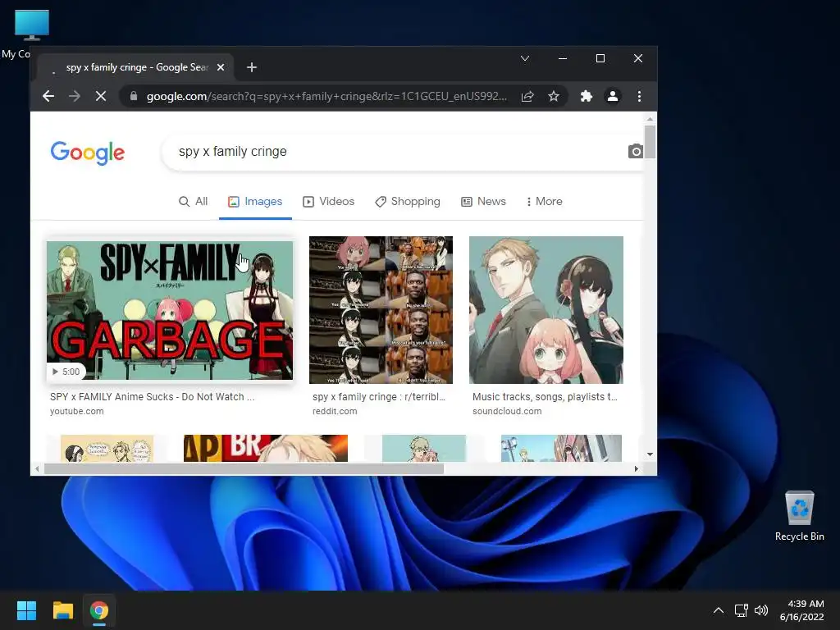The width and height of the screenshot is (840, 630).
Task: Click the horizontal scrollbar thumb
Action: 244,468
